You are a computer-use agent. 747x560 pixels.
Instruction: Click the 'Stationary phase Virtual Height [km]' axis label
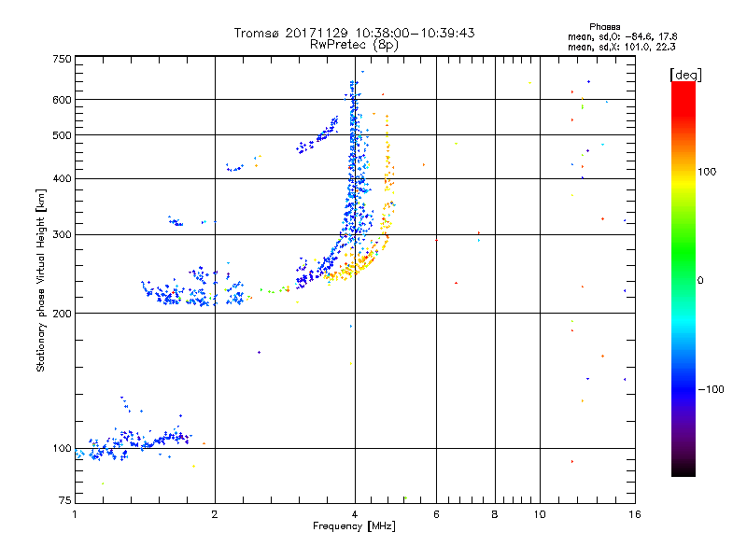click(x=41, y=281)
